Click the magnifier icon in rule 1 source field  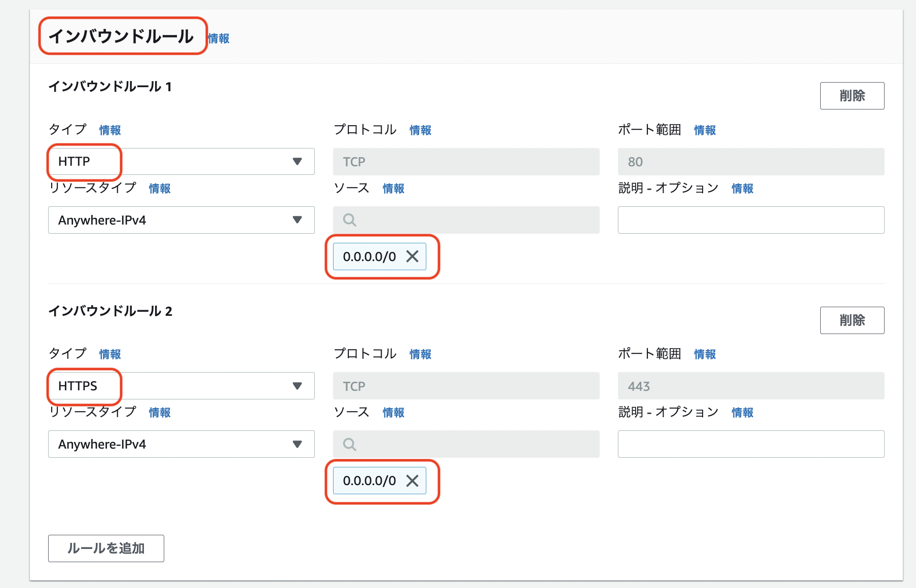click(349, 220)
